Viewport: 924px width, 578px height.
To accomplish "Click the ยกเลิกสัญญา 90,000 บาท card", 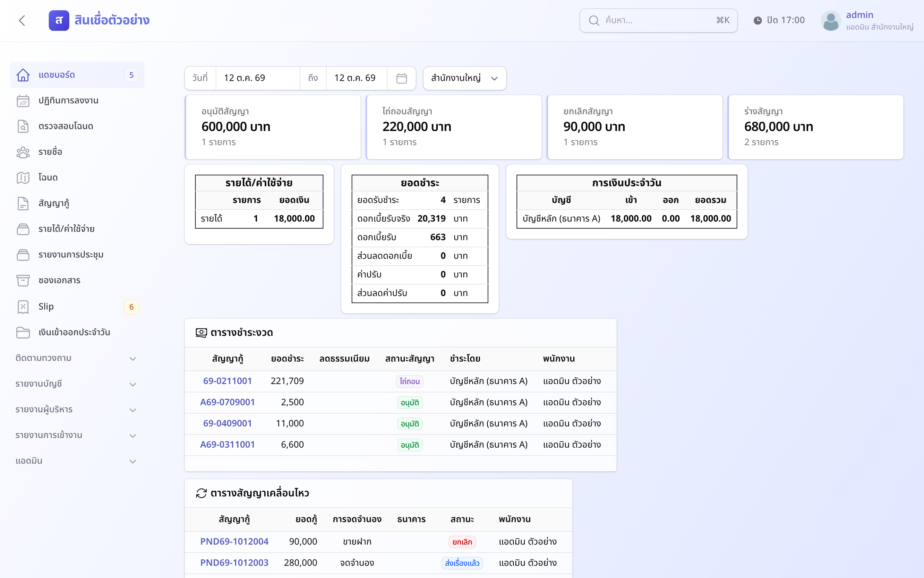I will [635, 127].
